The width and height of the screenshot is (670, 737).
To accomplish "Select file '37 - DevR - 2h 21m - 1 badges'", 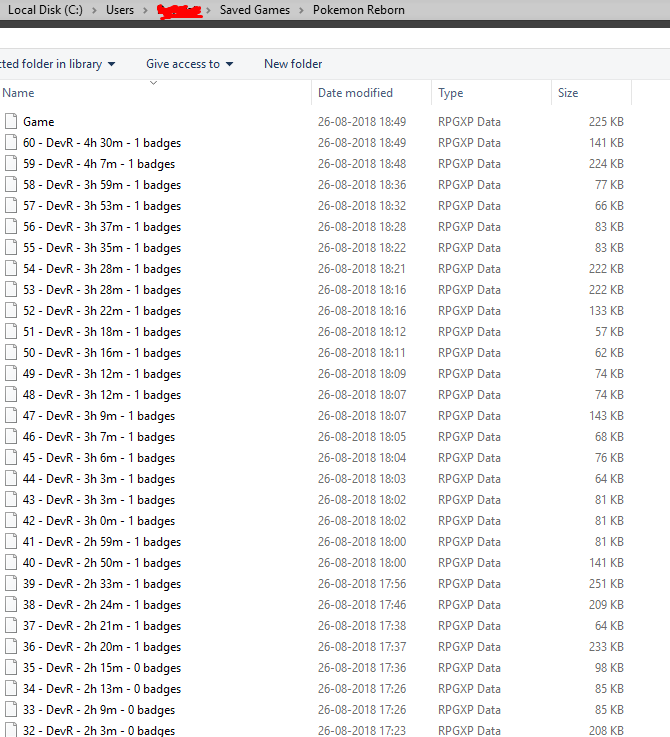I will click(102, 626).
